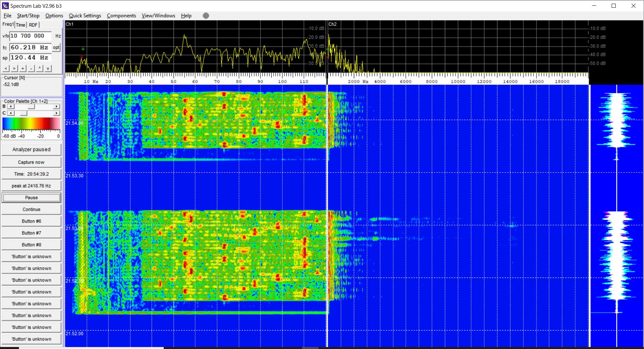This screenshot has height=349, width=644.
Task: Minimize the Spectrum Lab window
Action: click(594, 6)
